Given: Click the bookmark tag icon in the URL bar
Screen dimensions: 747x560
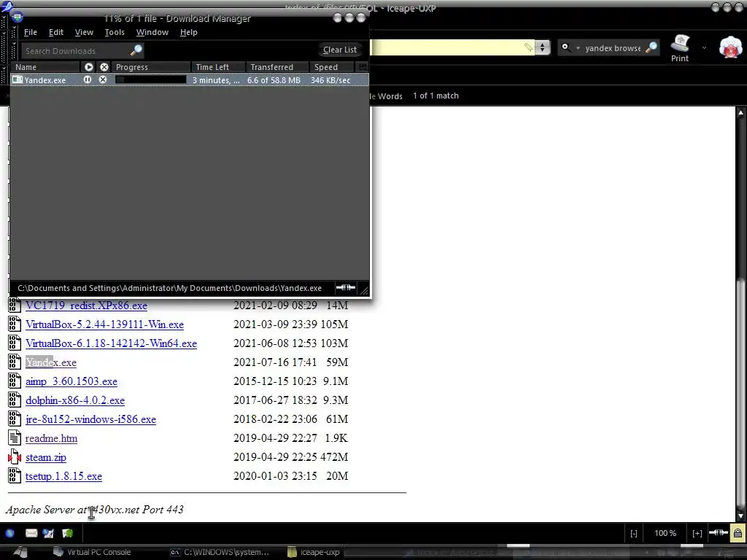Looking at the screenshot, I should pyautogui.click(x=528, y=47).
